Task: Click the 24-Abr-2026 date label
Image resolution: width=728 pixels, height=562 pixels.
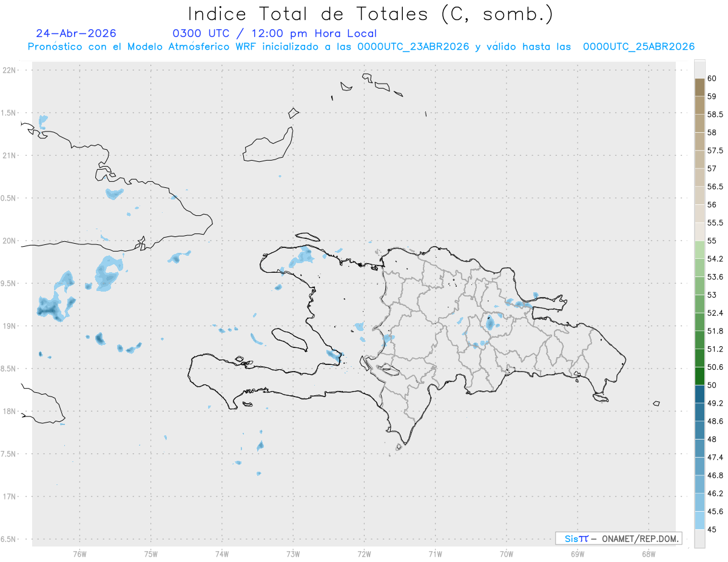Action: click(76, 33)
